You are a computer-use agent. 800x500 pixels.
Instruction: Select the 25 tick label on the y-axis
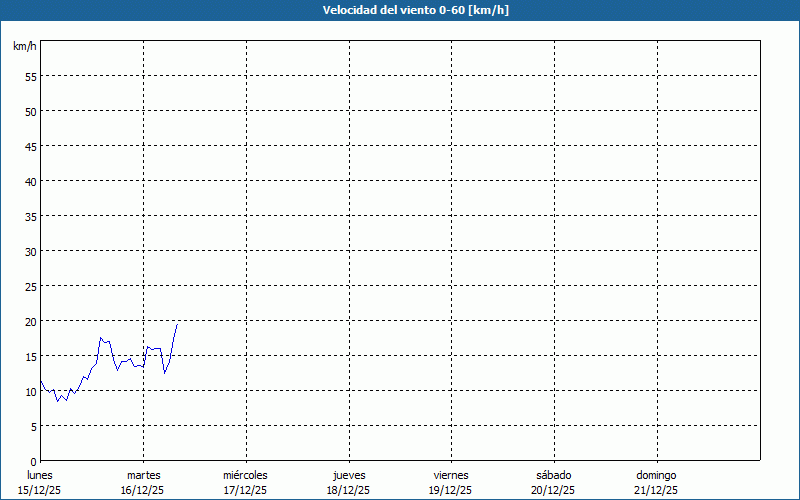[x=30, y=286]
